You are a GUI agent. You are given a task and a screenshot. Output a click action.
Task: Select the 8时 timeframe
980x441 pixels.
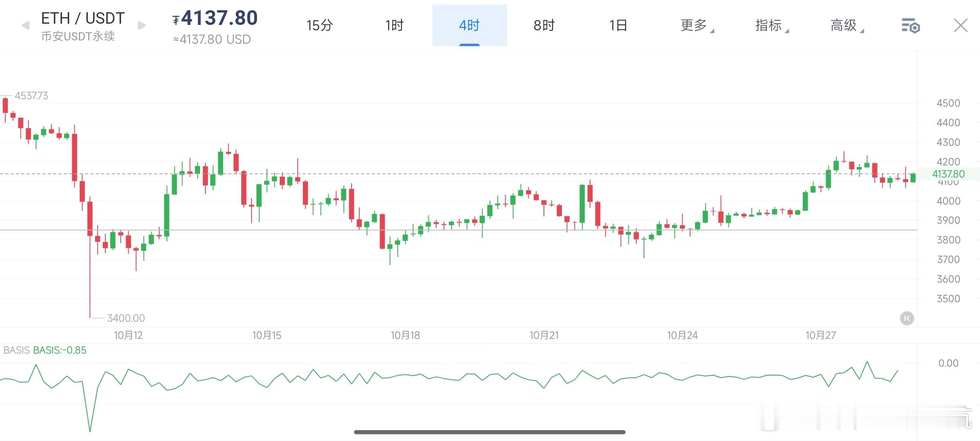[x=543, y=25]
